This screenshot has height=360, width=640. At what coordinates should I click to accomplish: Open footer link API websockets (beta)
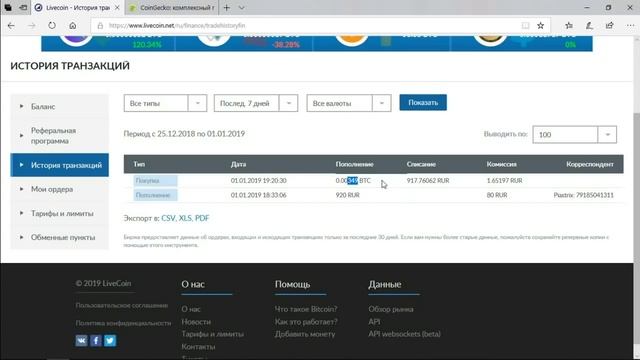(x=404, y=334)
